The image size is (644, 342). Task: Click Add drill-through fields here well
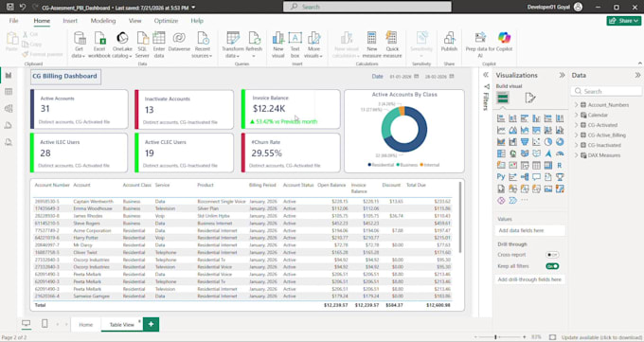530,279
